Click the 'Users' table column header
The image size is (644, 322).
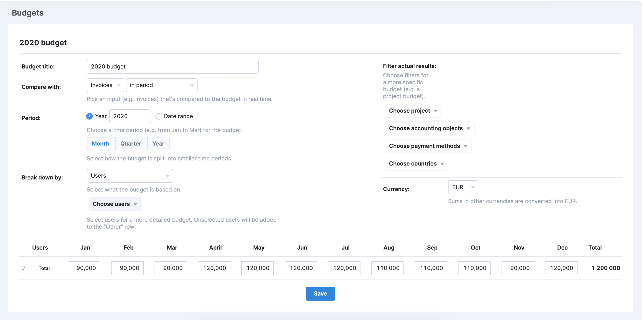coord(40,247)
